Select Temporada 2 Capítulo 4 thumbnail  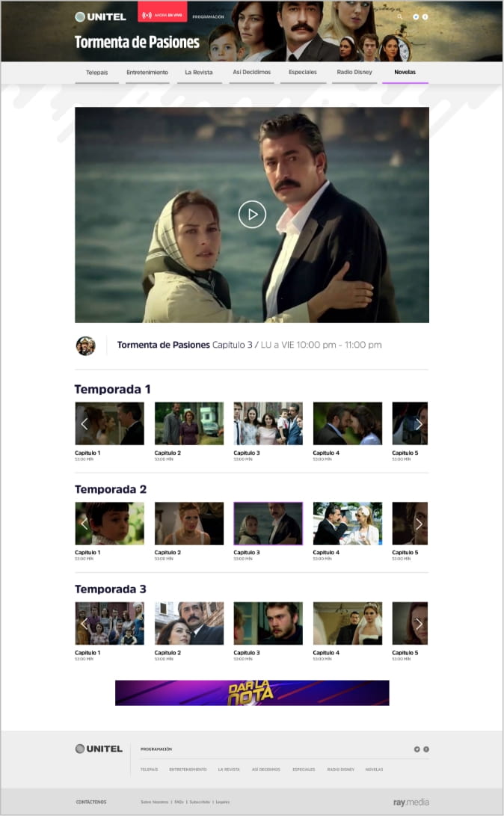(347, 524)
